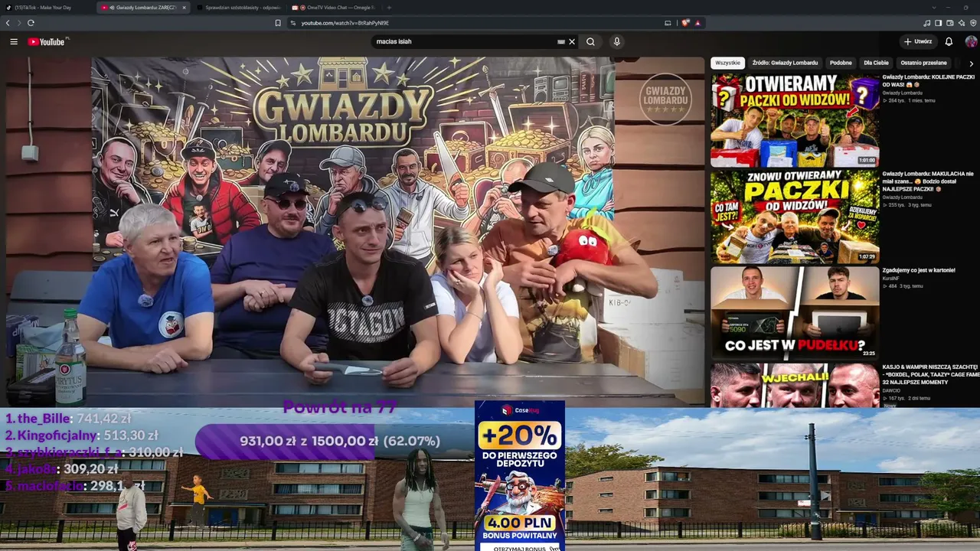Image resolution: width=980 pixels, height=551 pixels.
Task: Switch to the OmeTV Video Chat tab
Action: [x=335, y=8]
